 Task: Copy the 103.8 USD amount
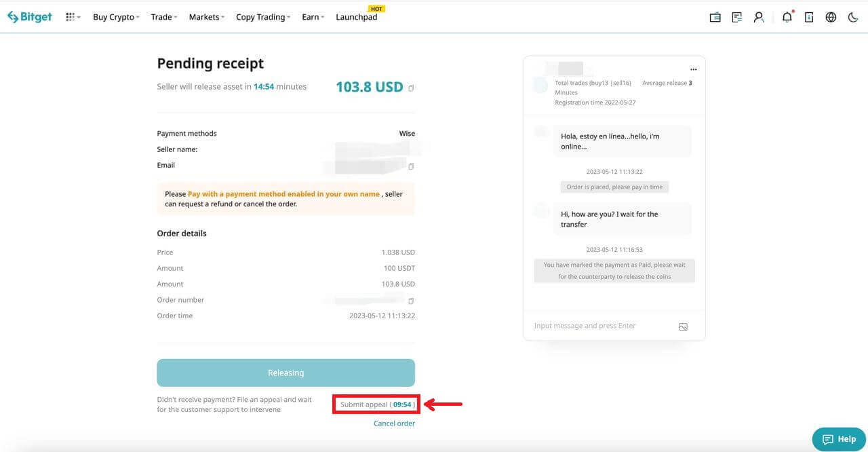click(411, 88)
